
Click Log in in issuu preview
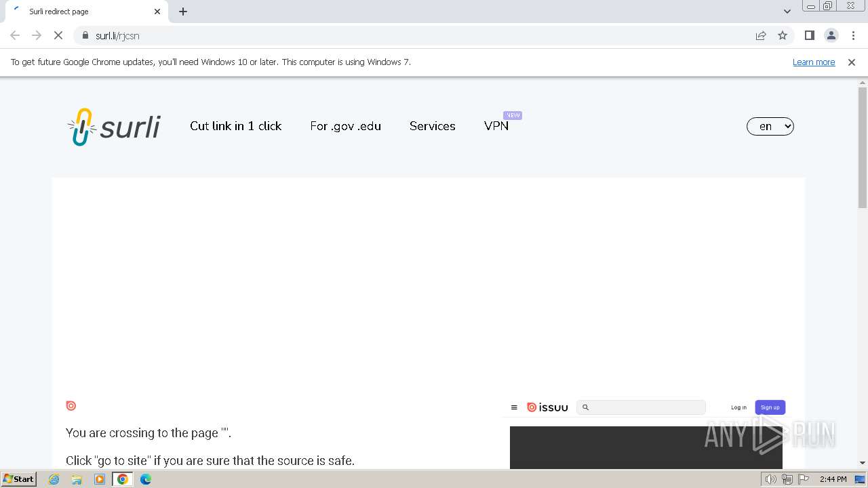click(x=738, y=407)
